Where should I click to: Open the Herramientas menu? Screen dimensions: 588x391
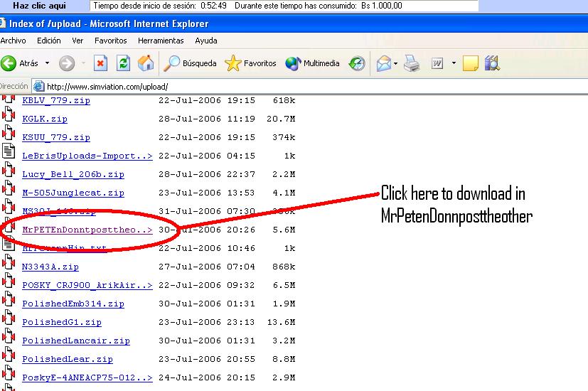[161, 41]
